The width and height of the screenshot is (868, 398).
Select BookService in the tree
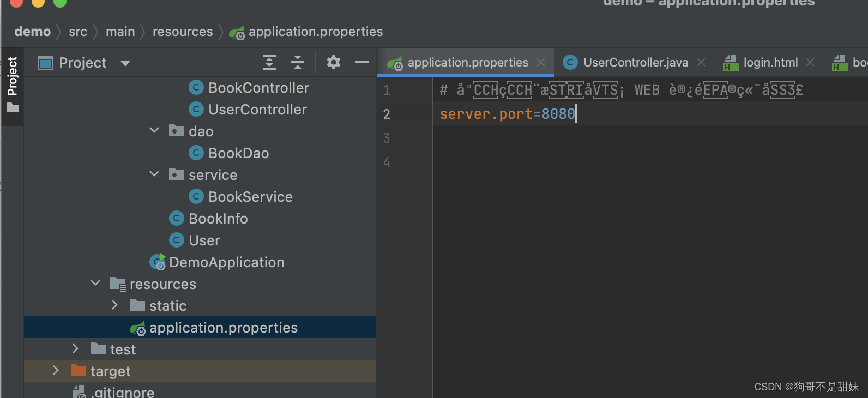(250, 197)
